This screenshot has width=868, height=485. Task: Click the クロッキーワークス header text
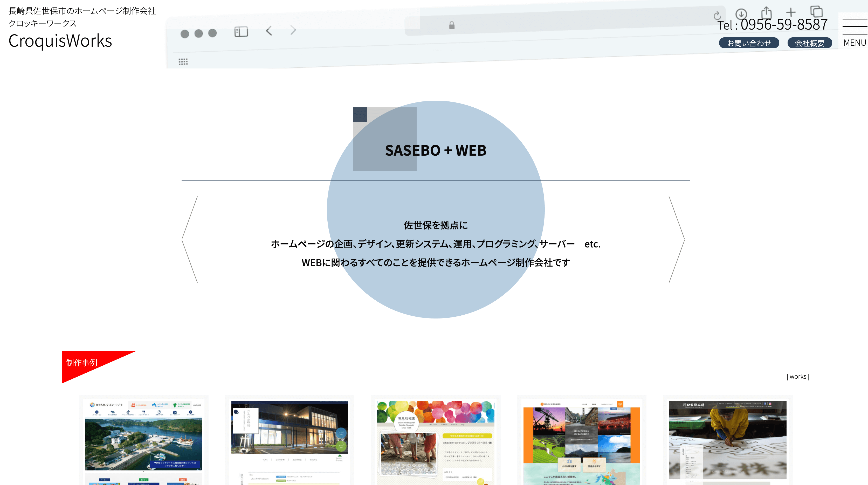(x=43, y=23)
